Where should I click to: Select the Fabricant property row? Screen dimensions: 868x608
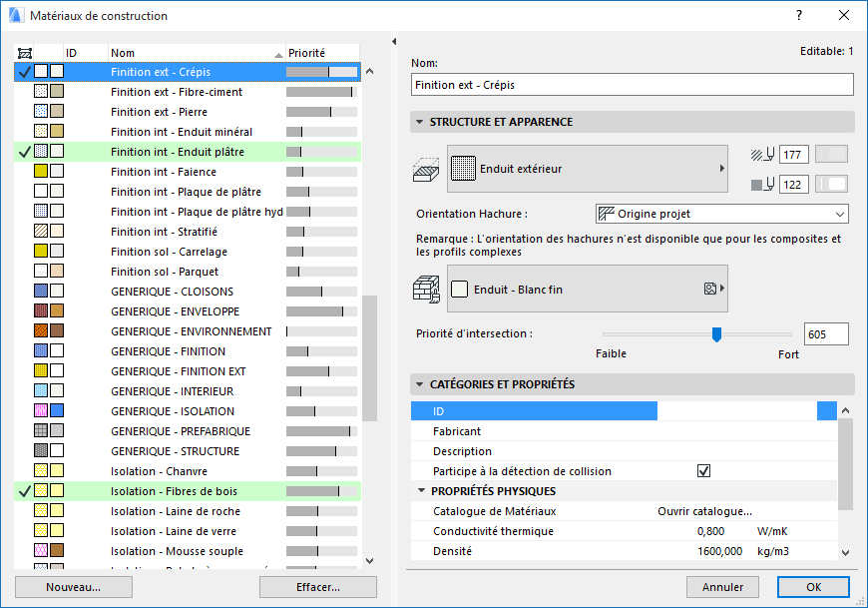(624, 431)
